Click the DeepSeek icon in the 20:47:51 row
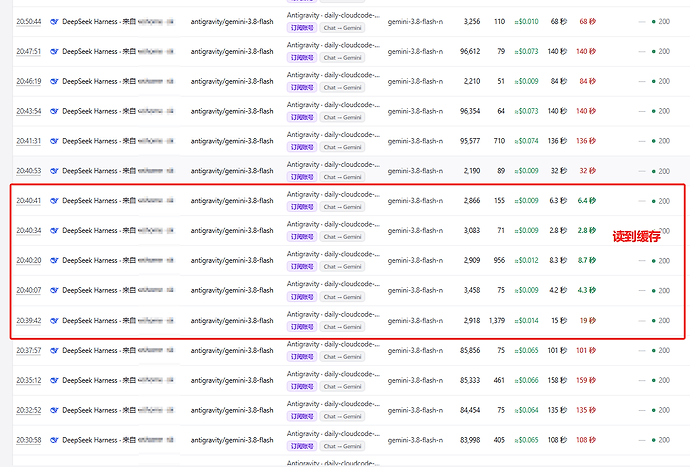 pos(54,51)
